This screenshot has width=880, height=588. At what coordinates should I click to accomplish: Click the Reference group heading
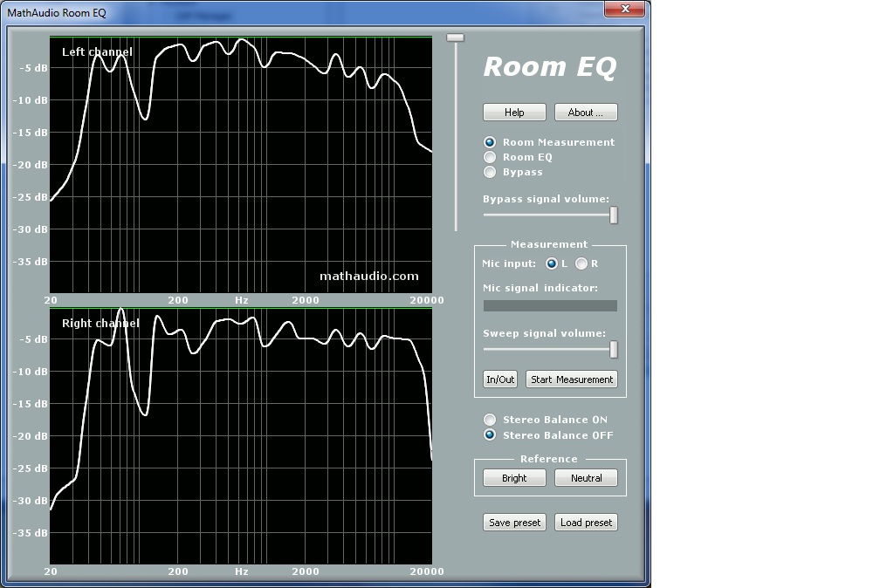(548, 459)
